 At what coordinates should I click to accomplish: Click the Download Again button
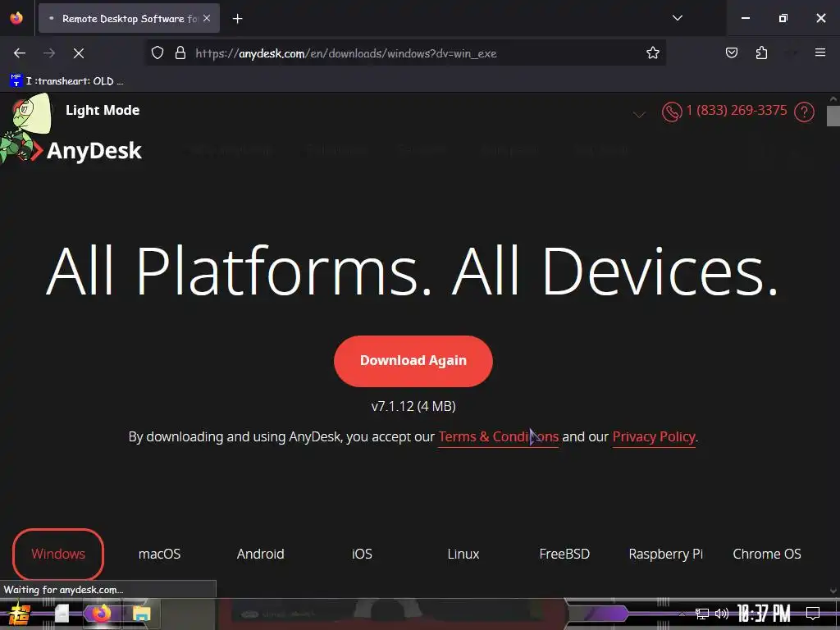click(x=413, y=361)
